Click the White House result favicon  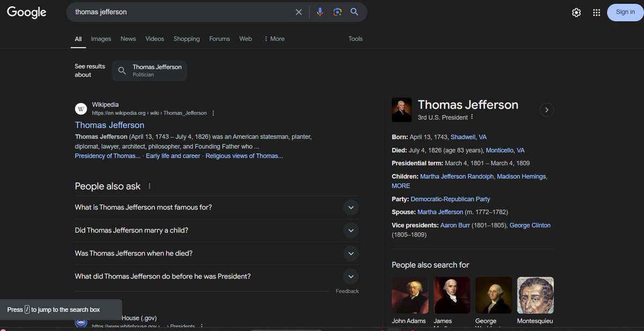click(80, 322)
